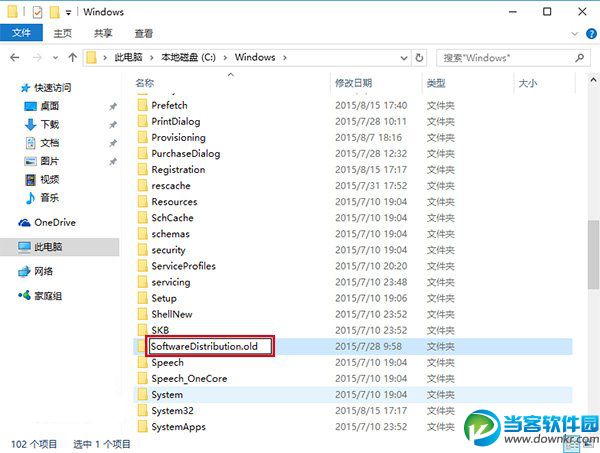Screen dimensions: 600x453
Task: Open Quick Access Toolbar customize dropdown
Action: tap(68, 13)
